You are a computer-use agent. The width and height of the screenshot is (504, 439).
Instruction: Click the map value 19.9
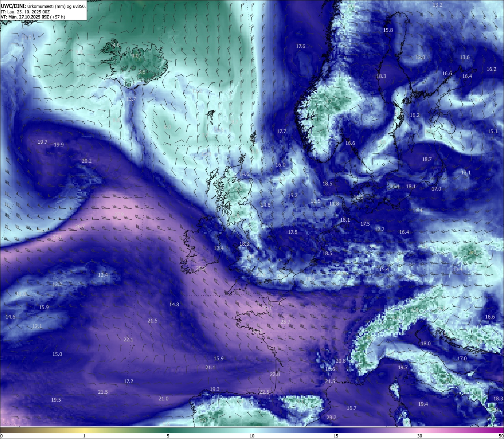coord(59,145)
